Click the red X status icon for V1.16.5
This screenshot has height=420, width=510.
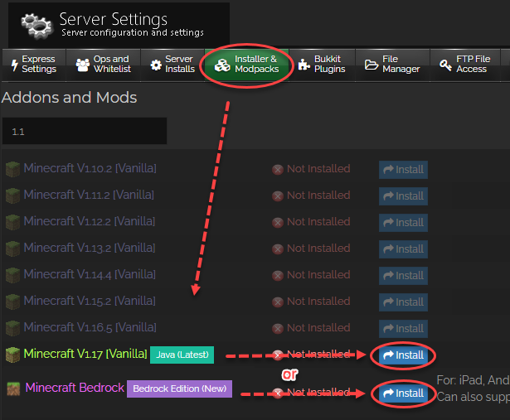click(278, 329)
